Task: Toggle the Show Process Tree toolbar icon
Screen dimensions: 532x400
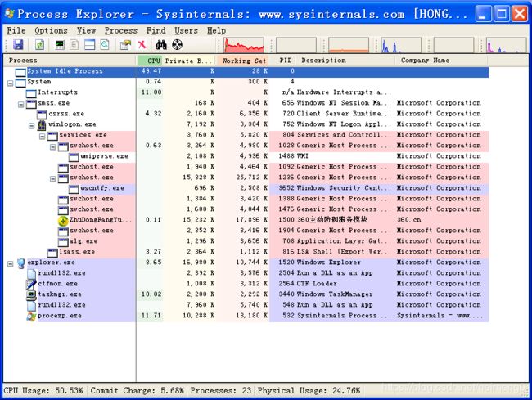Action: [74, 45]
